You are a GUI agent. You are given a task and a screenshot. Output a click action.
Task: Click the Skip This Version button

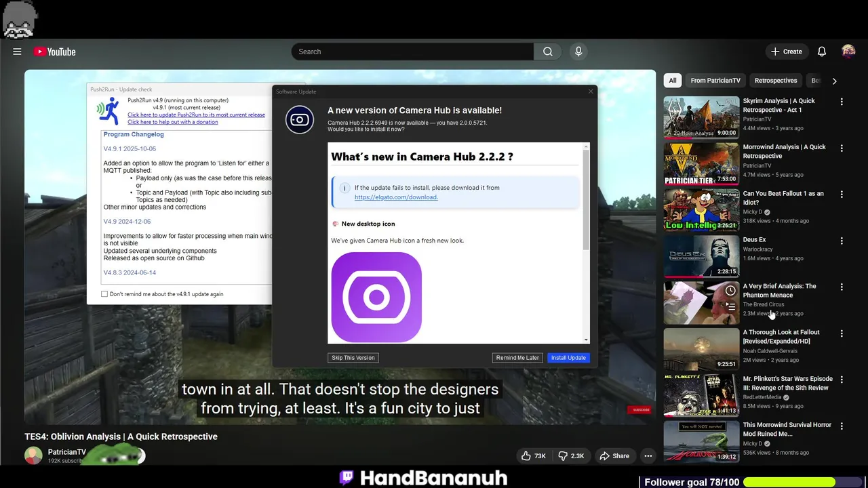353,358
